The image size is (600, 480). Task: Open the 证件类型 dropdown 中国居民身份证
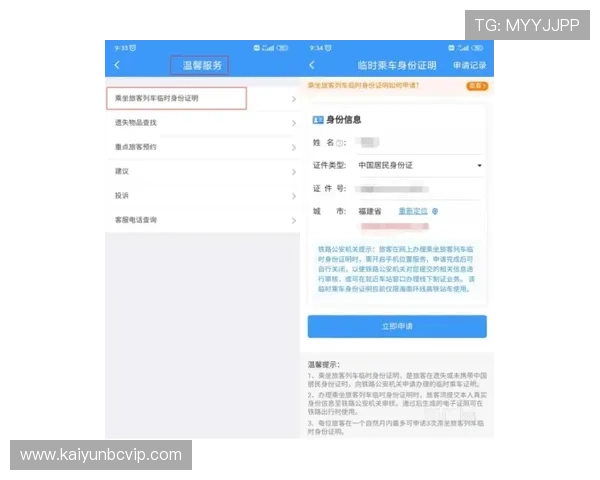click(420, 165)
